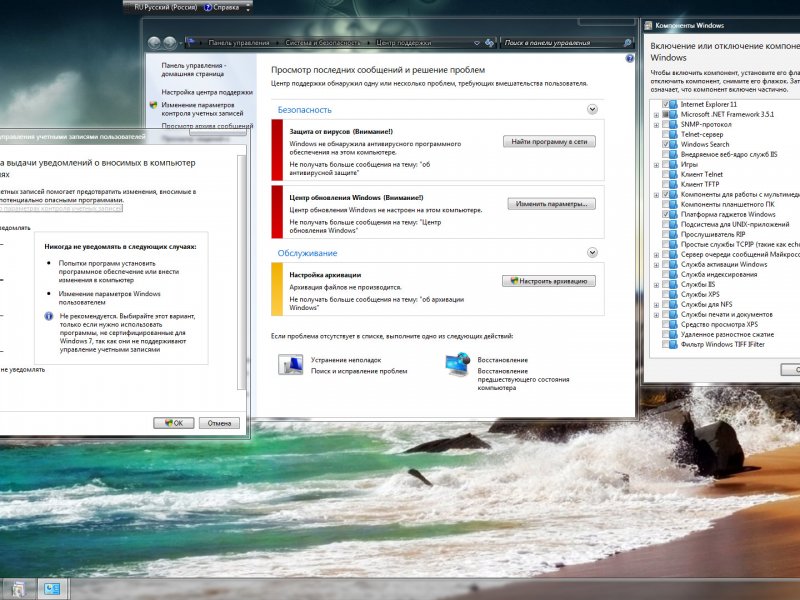Image resolution: width=800 pixels, height=600 pixels.
Task: Collapse the Безопасность section chevron
Action: [592, 109]
